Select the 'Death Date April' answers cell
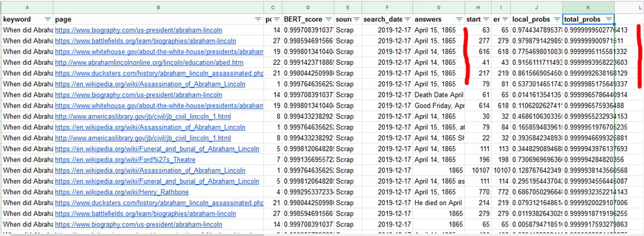The height and width of the screenshot is (236, 644). (438, 95)
